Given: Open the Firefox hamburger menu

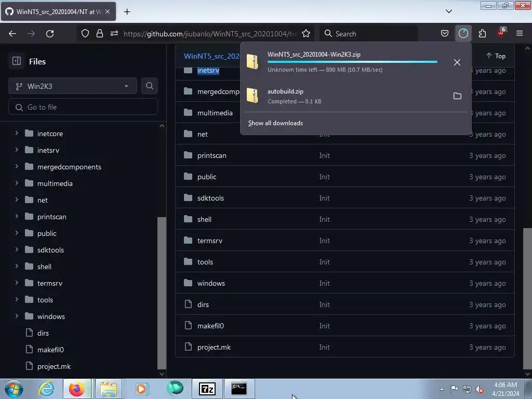Looking at the screenshot, I should pos(520,33).
